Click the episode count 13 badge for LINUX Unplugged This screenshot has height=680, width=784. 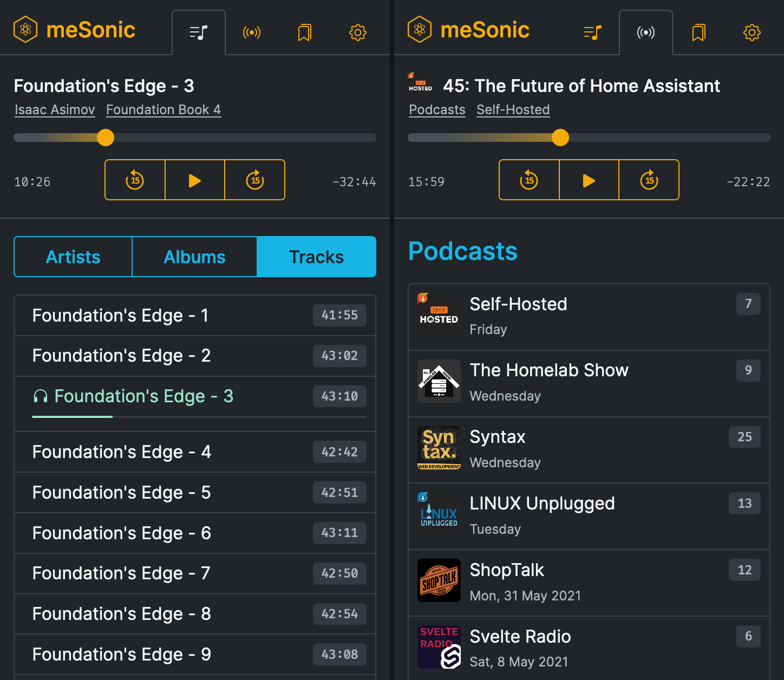tap(744, 504)
